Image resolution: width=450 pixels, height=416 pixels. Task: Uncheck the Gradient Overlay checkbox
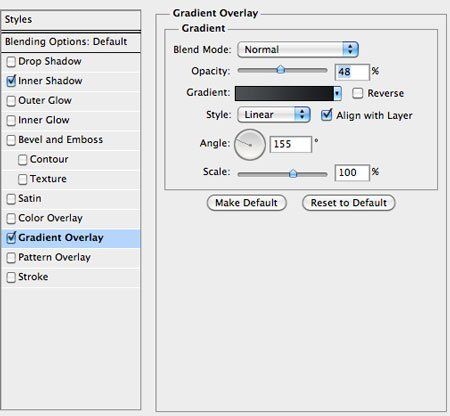(11, 238)
